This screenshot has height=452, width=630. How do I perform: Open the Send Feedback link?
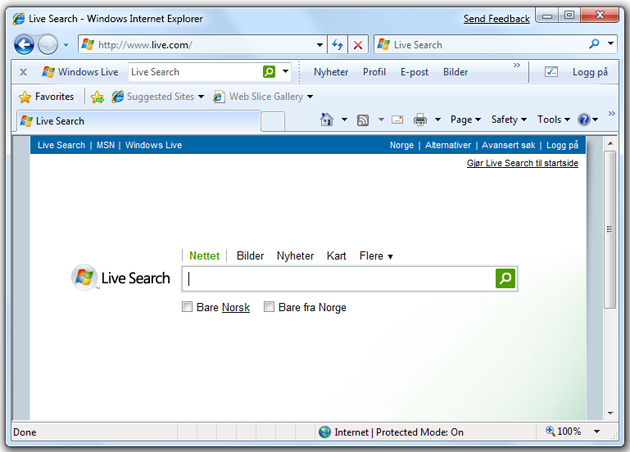tap(497, 18)
